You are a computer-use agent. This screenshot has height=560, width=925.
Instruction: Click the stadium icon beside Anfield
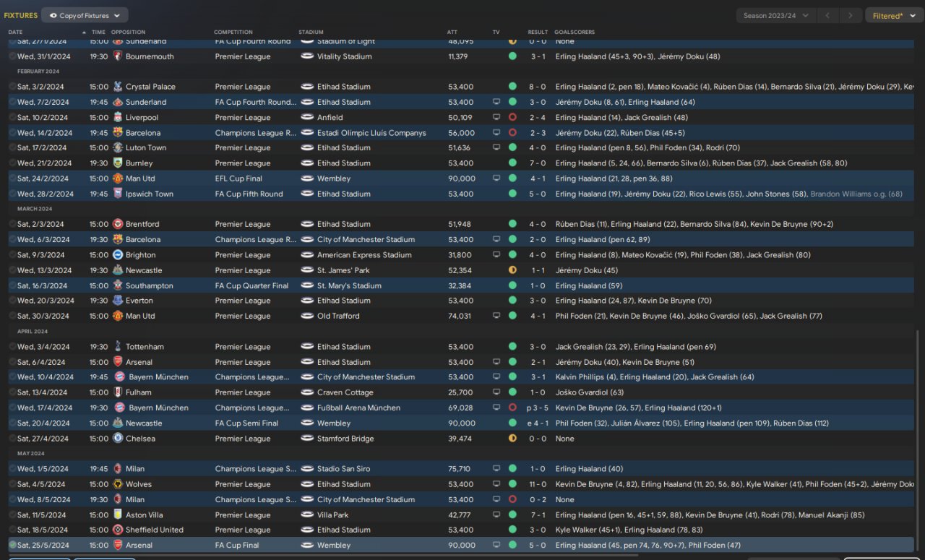tap(307, 117)
